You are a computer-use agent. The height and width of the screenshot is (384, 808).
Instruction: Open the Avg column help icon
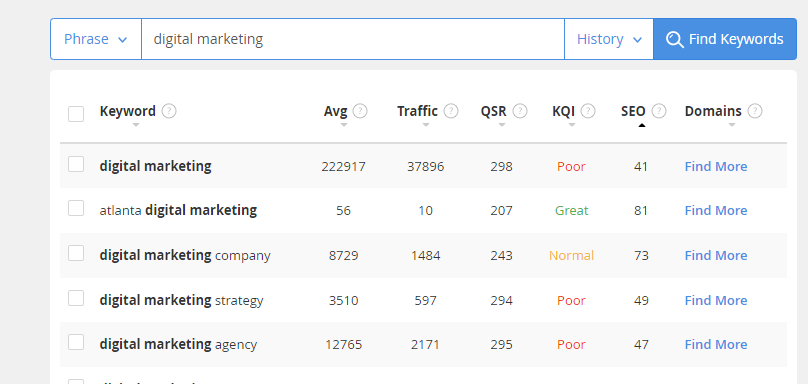360,111
